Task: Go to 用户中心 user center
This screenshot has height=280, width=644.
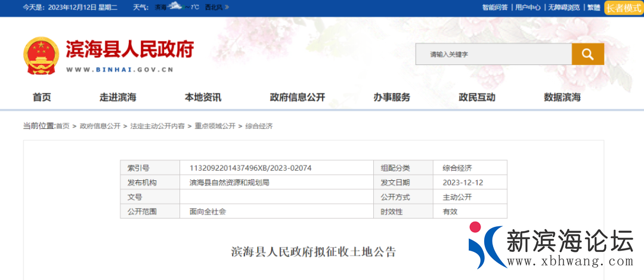Action: [528, 8]
